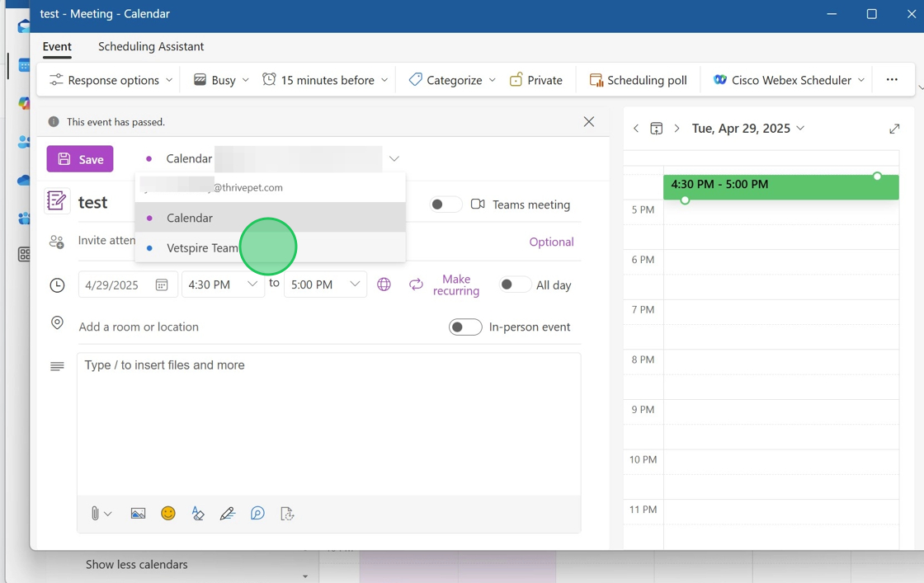
Task: Open the start time 4:30 PM dropdown
Action: point(252,284)
